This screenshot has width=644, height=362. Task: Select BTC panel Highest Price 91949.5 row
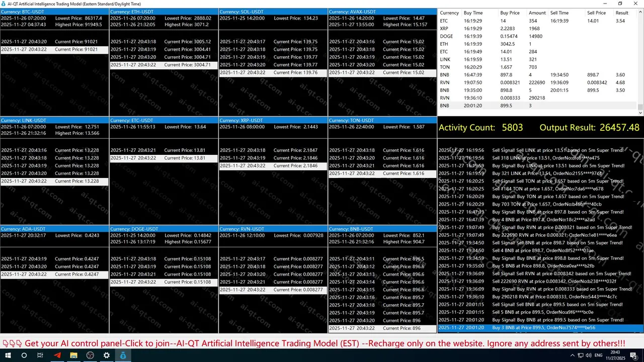pos(54,24)
